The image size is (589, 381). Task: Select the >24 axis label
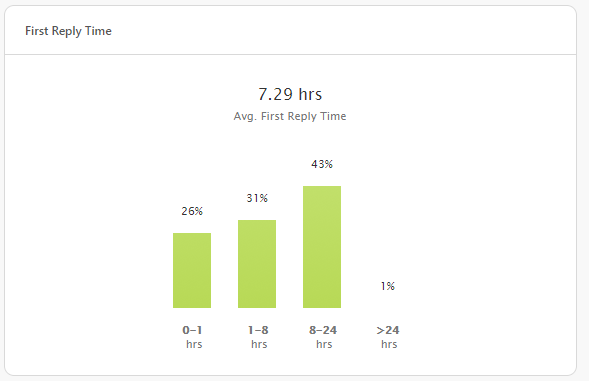coord(388,330)
